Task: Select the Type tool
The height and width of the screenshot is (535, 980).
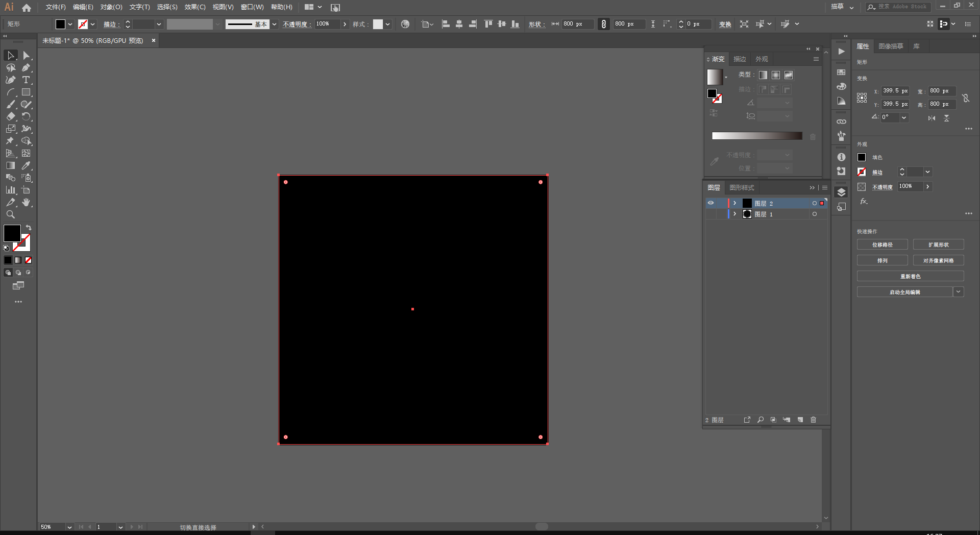Action: tap(26, 80)
